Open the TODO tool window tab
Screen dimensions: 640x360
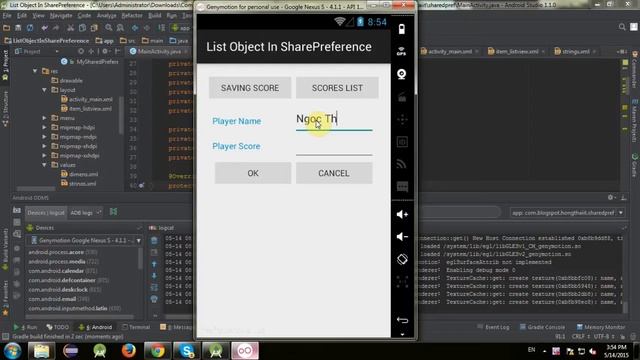pyautogui.click(x=58, y=327)
